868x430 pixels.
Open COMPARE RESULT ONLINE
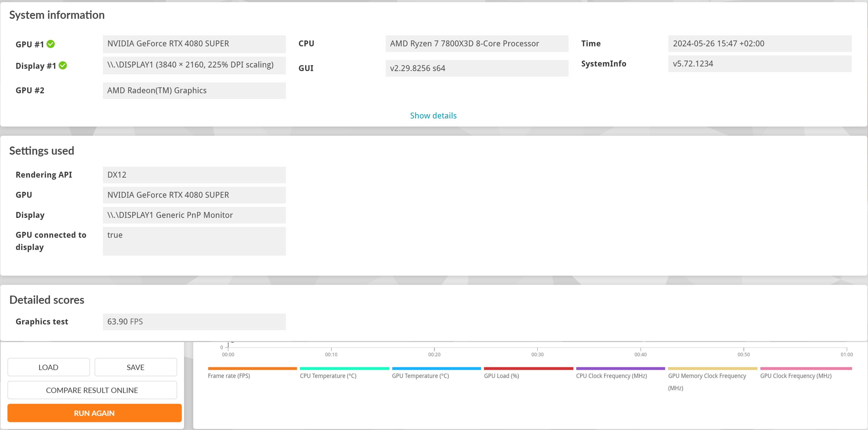tap(92, 390)
